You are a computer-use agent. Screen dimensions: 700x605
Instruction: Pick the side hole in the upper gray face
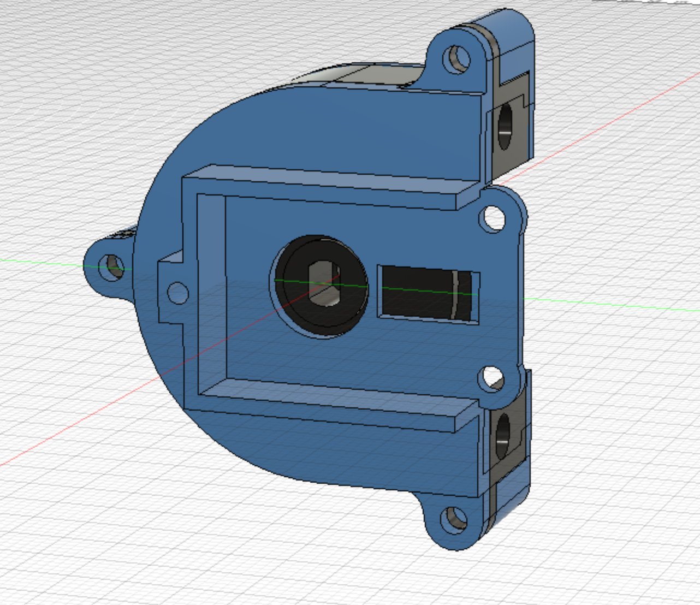pos(505,127)
